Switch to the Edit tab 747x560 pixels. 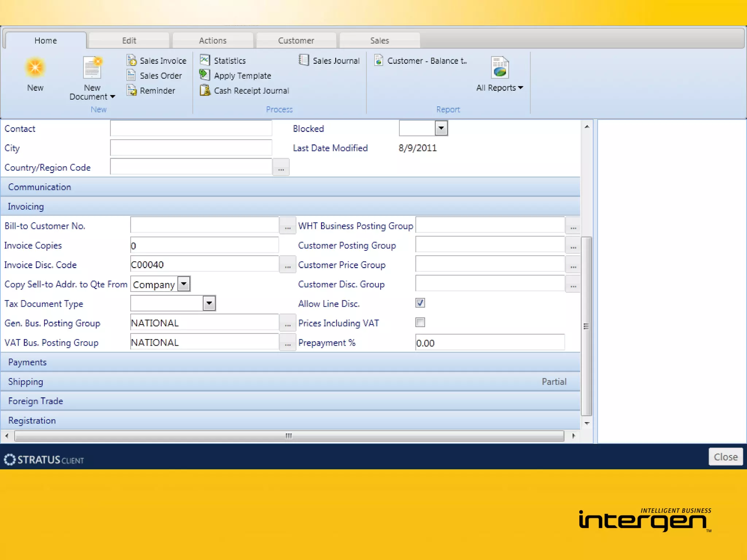click(129, 40)
